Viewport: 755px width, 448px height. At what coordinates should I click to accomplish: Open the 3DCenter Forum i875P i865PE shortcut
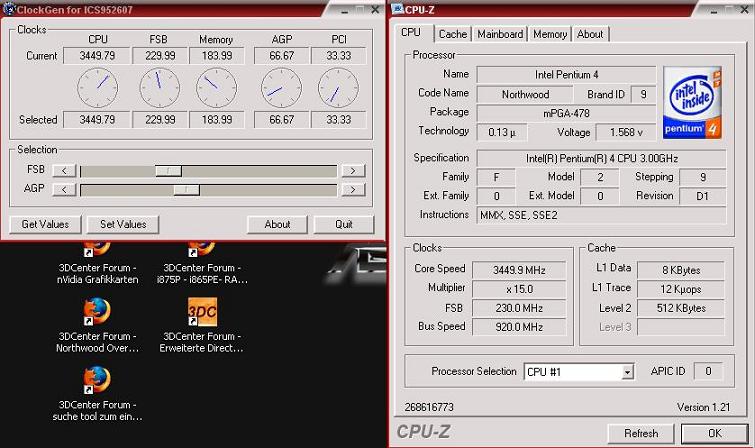202,264
